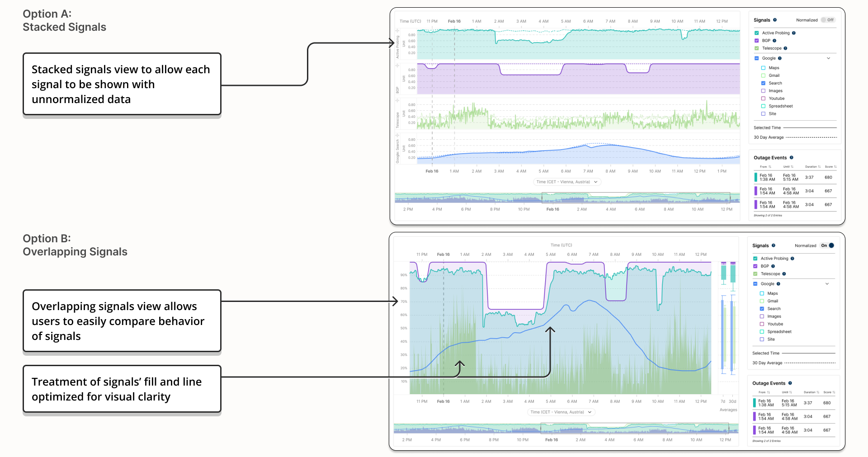Viewport: 868px width, 457px height.
Task: Click the help icon next to Google in Option A
Action: [x=780, y=58]
